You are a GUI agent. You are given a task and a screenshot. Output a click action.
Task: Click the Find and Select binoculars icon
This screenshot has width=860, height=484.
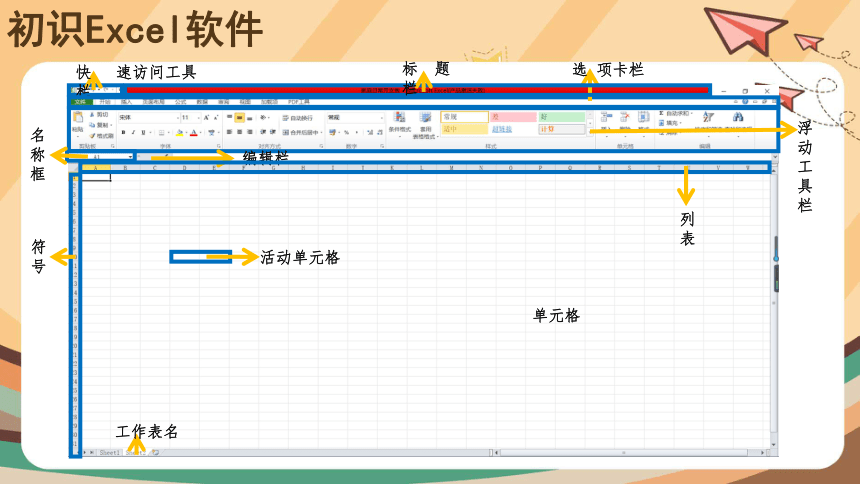pyautogui.click(x=738, y=117)
